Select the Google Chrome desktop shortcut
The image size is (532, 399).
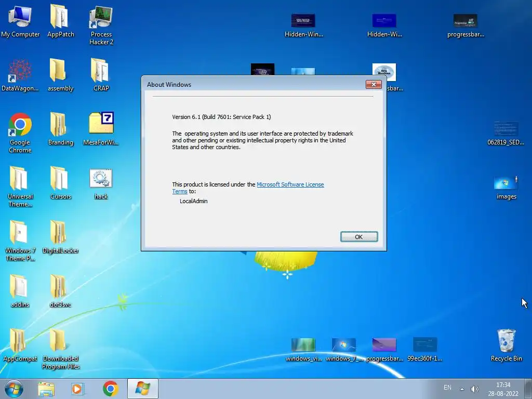point(20,133)
